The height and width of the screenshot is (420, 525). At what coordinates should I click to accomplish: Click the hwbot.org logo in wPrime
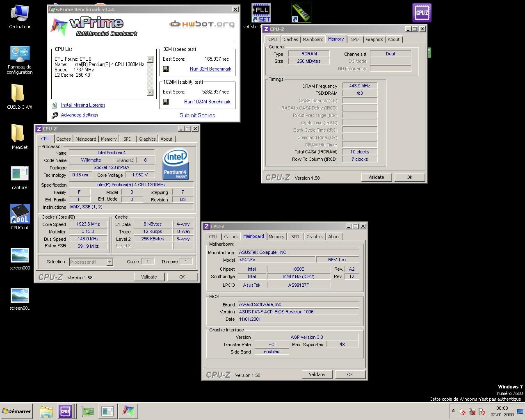click(x=202, y=24)
